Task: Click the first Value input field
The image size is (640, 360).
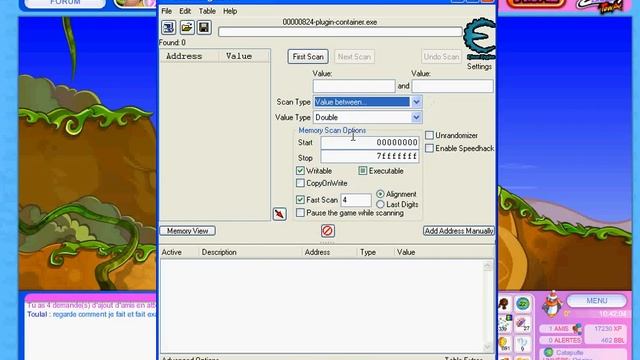Action: click(x=354, y=86)
